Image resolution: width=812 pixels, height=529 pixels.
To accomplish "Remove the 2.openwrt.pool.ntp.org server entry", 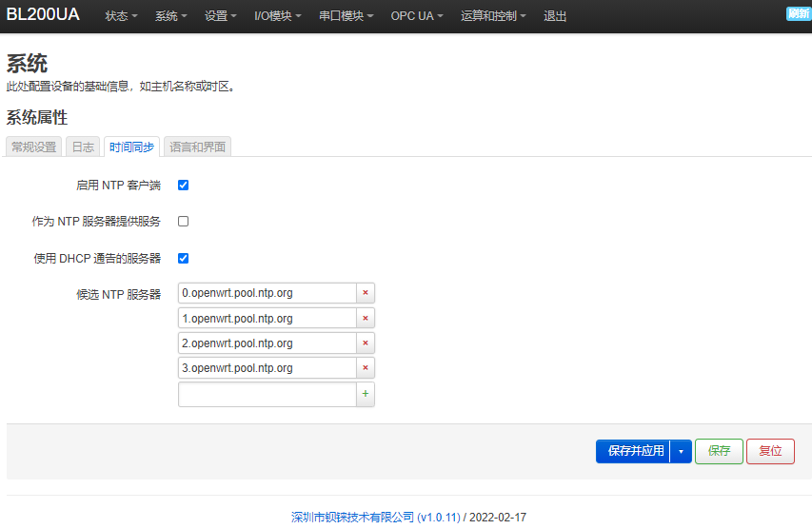I will tap(366, 343).
